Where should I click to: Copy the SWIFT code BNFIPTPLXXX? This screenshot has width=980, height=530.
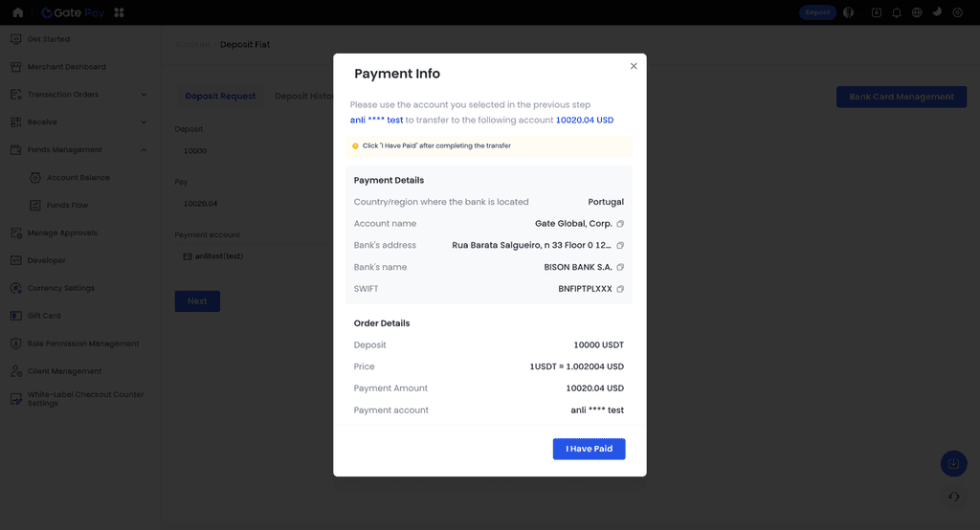[x=620, y=289]
